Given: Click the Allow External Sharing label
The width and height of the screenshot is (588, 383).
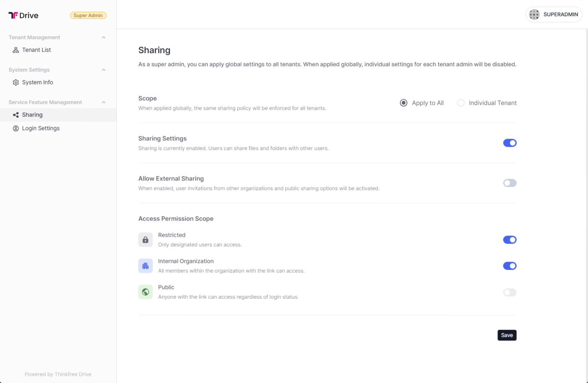Looking at the screenshot, I should (171, 179).
